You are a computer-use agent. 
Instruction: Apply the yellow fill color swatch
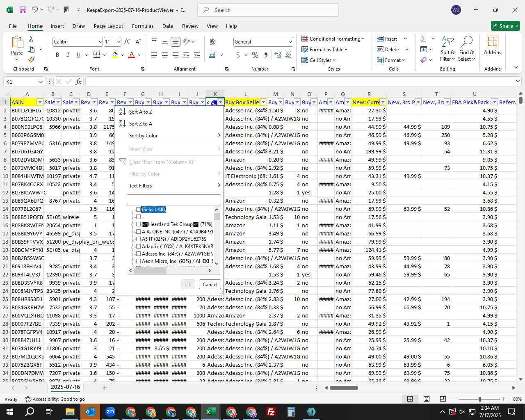tap(115, 55)
